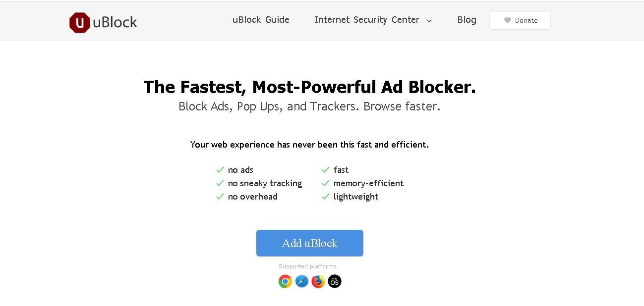This screenshot has height=306, width=644.
Task: Click the green checkmark beside 'fast'
Action: click(x=326, y=170)
